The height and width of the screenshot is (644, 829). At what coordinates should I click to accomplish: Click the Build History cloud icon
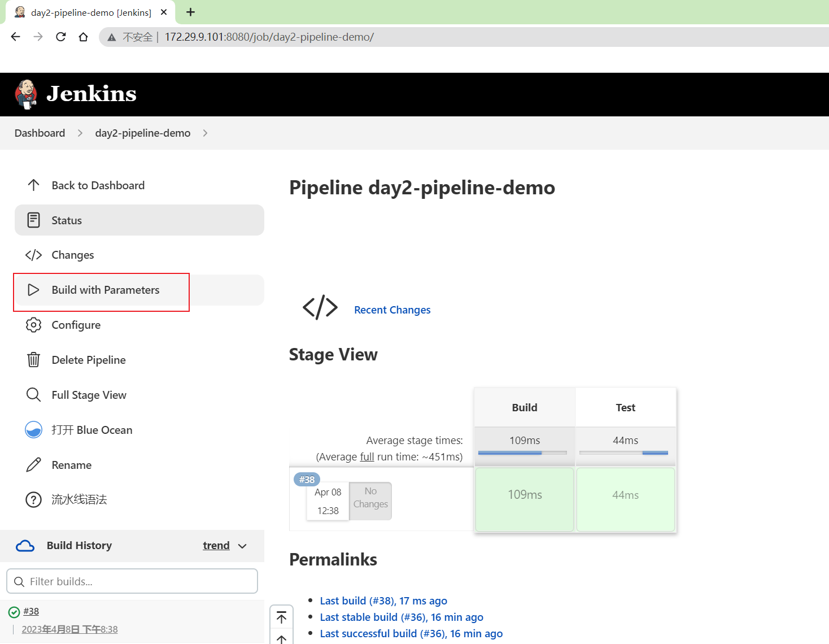pyautogui.click(x=25, y=546)
